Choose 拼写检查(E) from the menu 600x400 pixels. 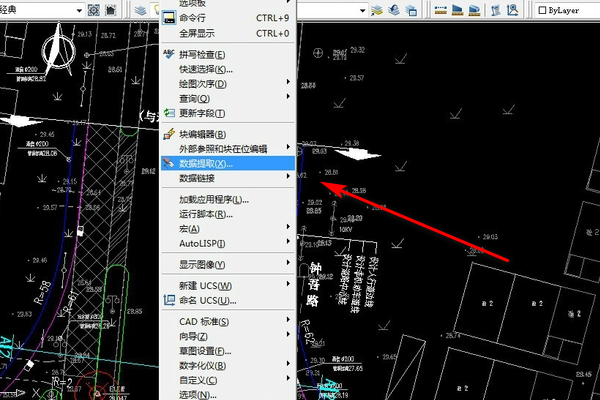click(227, 54)
